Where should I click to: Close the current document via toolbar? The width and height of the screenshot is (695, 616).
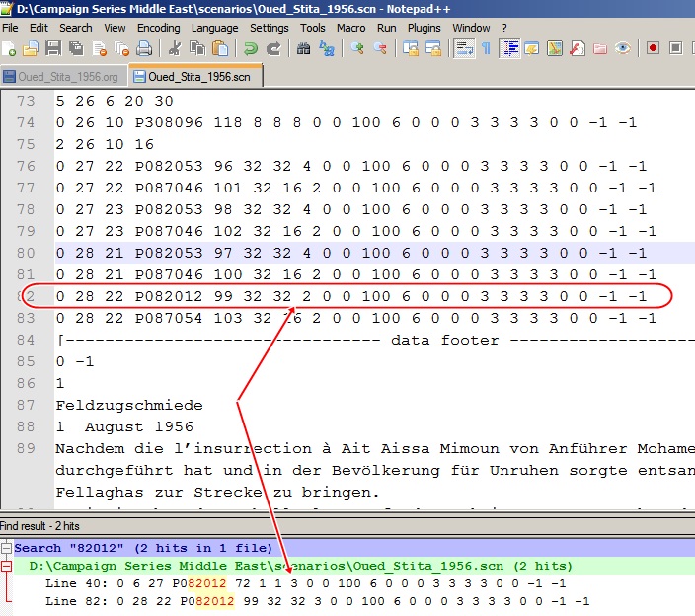pos(100,48)
